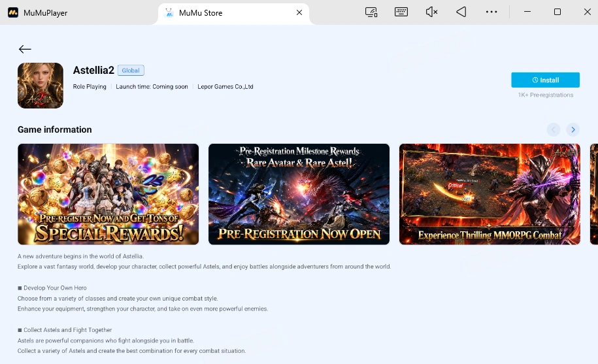This screenshot has height=364, width=598.
Task: Click the Role Playing category label
Action: (x=90, y=86)
